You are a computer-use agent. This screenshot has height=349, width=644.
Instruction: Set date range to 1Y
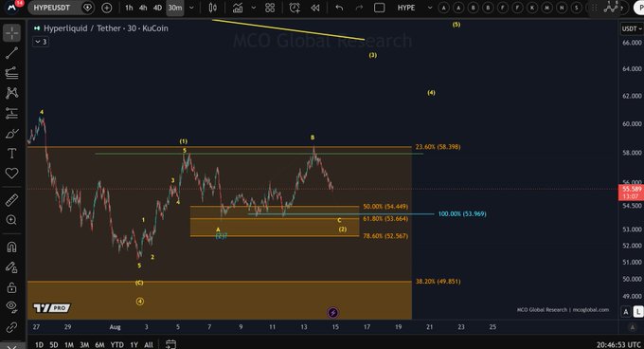click(x=134, y=345)
